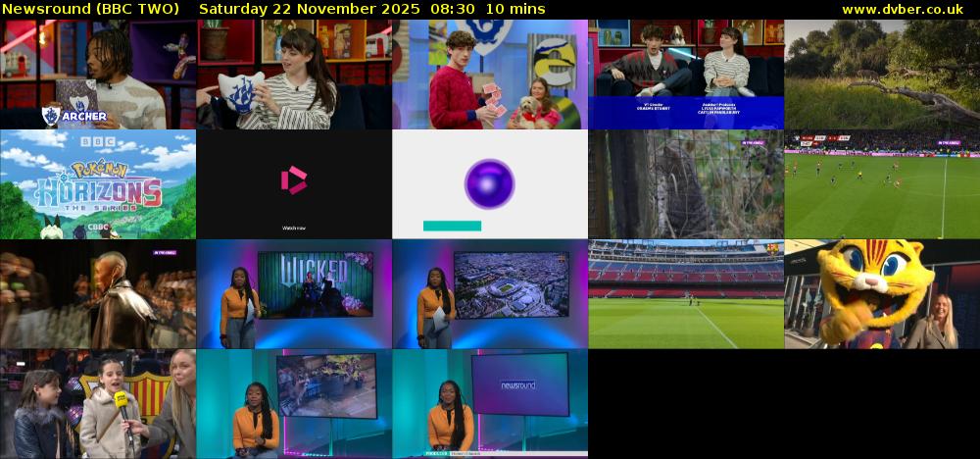Click the Archer presenter thumbnail
This screenshot has width=980, height=459.
98,74
